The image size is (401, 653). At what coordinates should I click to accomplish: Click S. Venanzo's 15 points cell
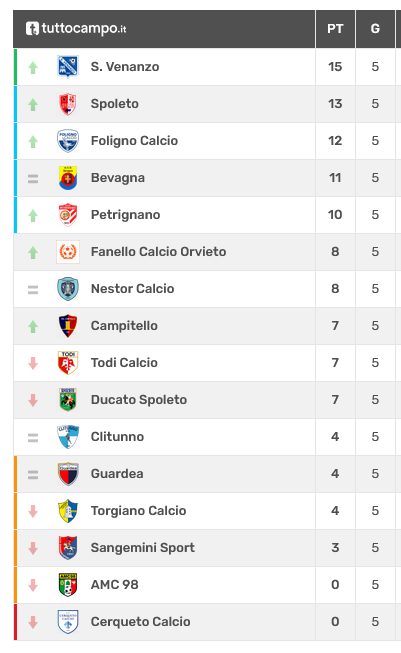(x=335, y=67)
